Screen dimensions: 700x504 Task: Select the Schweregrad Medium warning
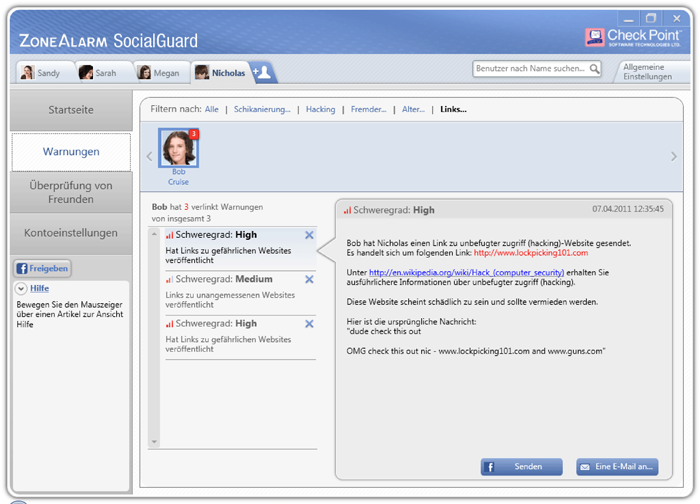241,292
